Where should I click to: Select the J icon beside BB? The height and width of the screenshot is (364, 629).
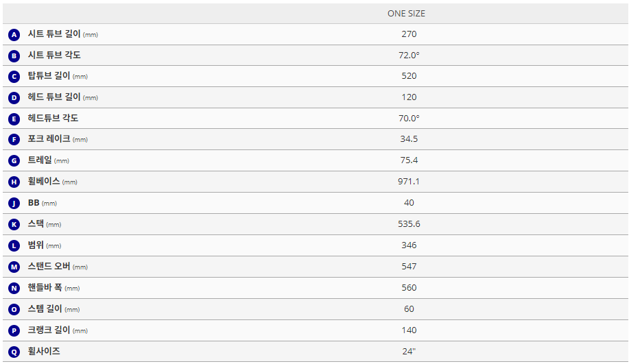(14, 204)
